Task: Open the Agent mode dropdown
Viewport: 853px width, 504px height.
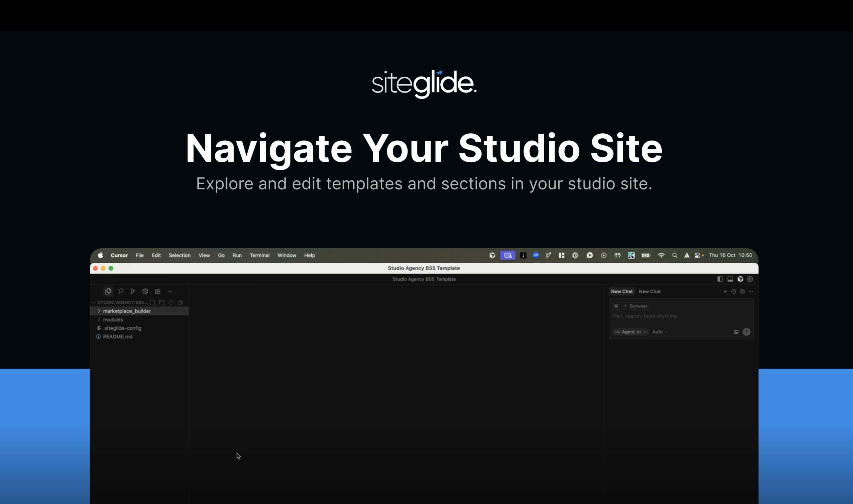Action: [631, 332]
